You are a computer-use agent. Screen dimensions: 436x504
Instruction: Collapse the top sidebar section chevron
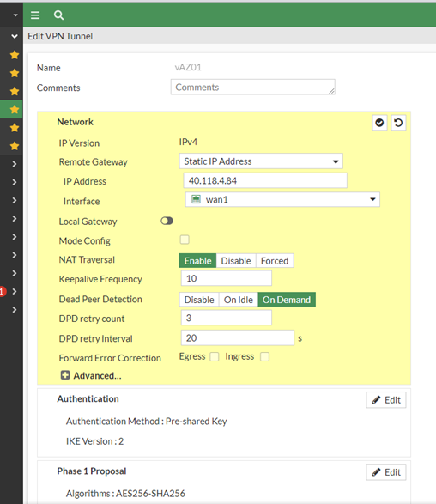(x=15, y=36)
